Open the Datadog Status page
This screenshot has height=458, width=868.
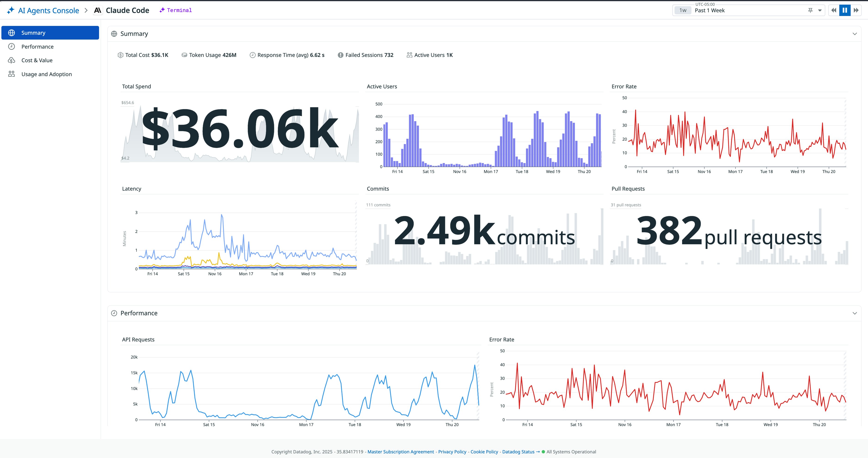(x=518, y=452)
